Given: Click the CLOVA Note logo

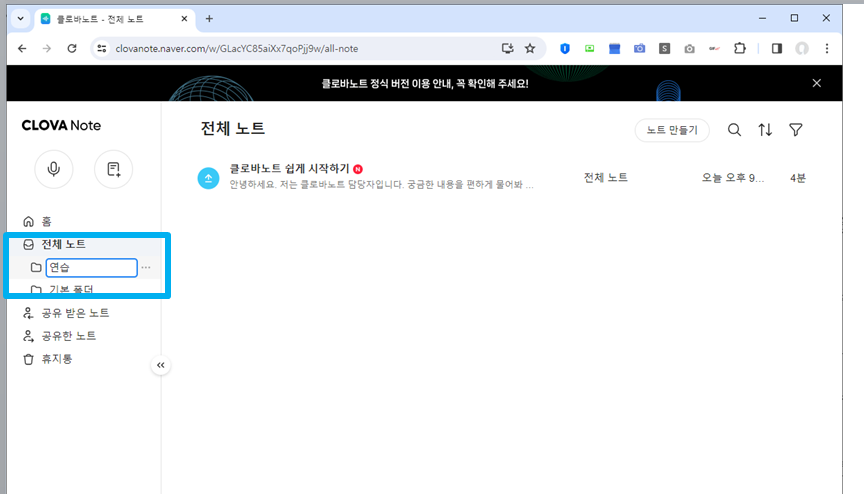Looking at the screenshot, I should 61,126.
